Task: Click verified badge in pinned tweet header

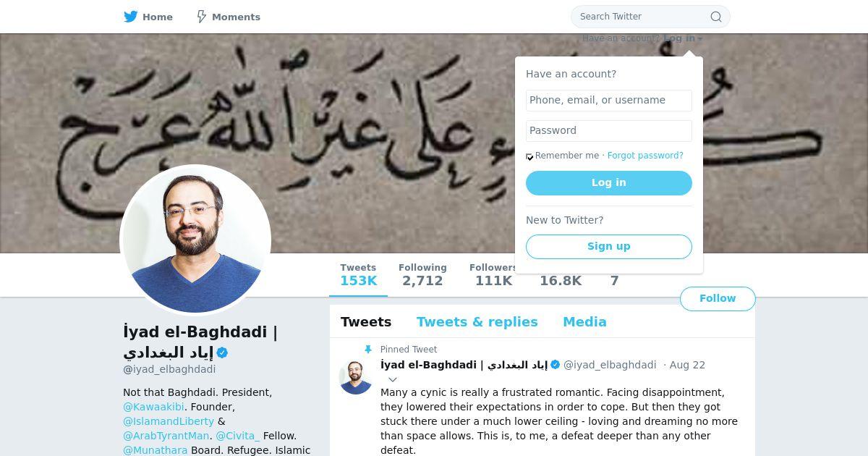Action: pyautogui.click(x=556, y=365)
